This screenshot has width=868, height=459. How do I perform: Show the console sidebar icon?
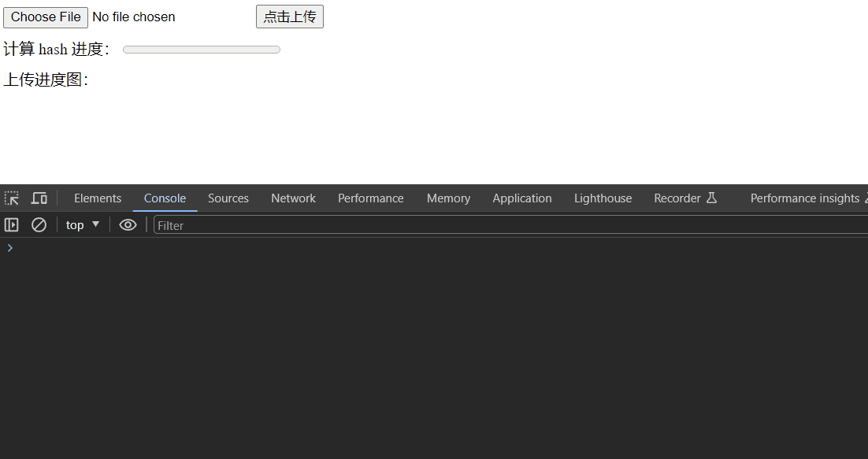[12, 225]
